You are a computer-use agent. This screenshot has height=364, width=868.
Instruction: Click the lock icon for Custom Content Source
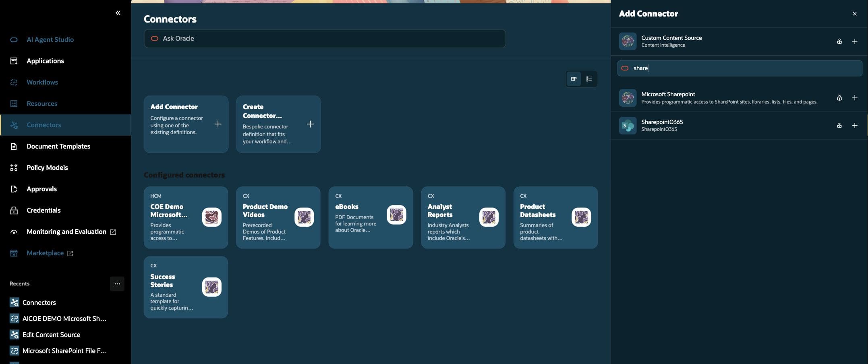839,41
